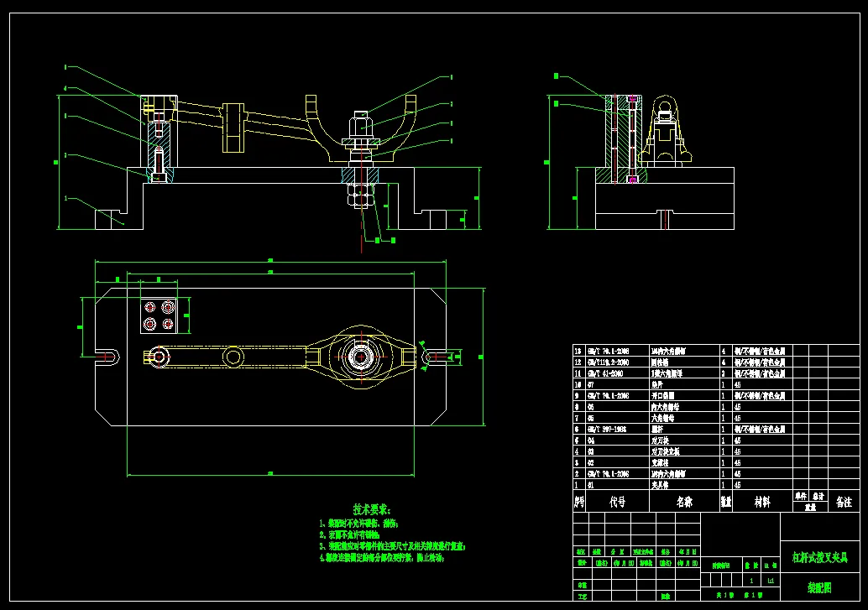Click the '六角螺母' name in row 7

tap(662, 419)
